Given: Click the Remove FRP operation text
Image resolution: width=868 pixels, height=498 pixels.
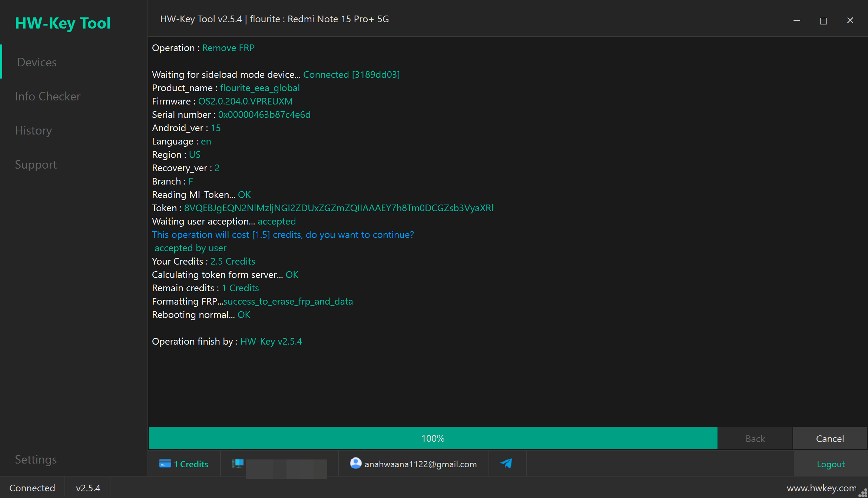Looking at the screenshot, I should (x=228, y=48).
